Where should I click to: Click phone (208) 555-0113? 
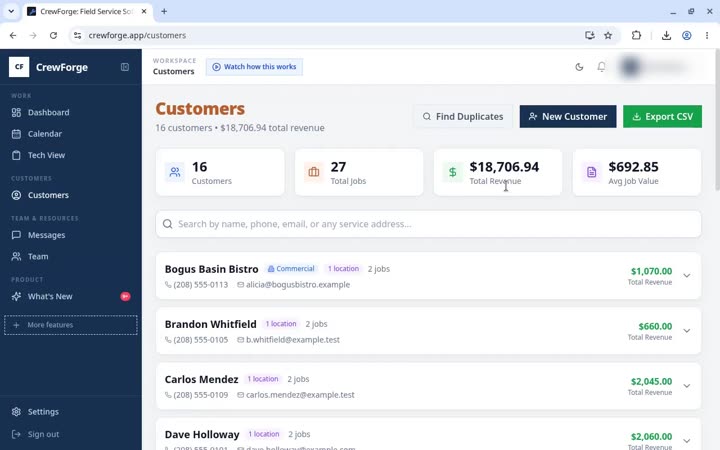tap(197, 285)
